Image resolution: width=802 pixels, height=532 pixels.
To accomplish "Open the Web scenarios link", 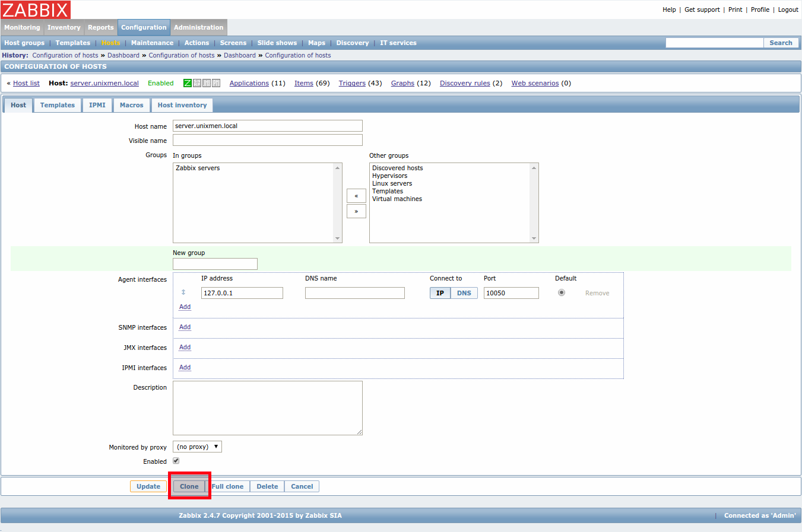I will pyautogui.click(x=535, y=83).
